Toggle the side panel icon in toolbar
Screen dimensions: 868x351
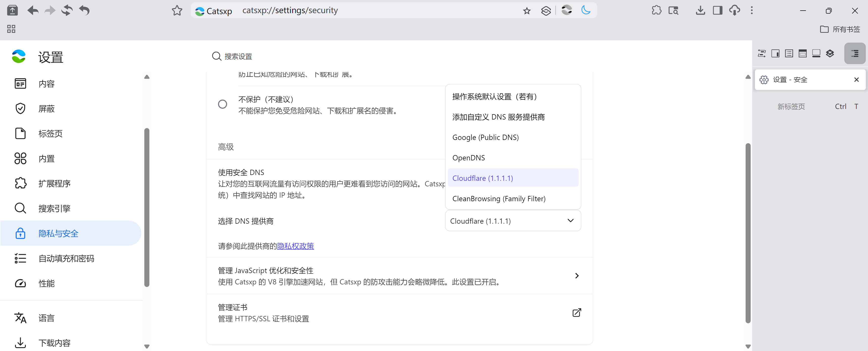[717, 10]
